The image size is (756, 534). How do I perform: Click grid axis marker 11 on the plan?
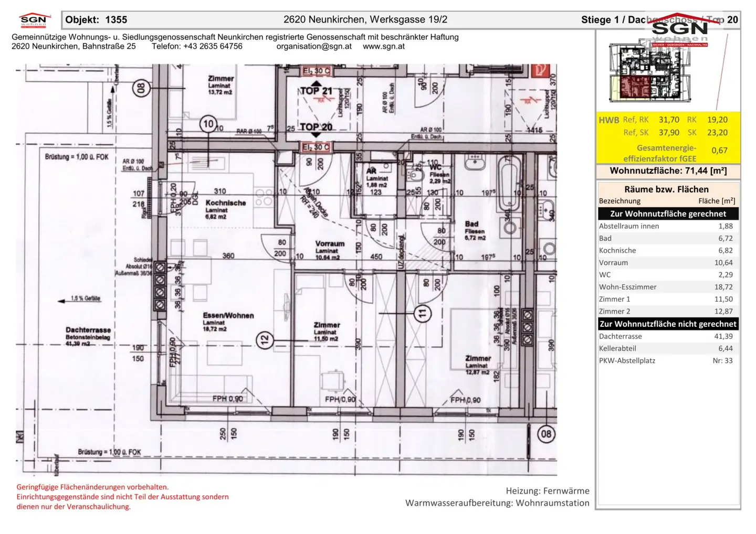[422, 313]
